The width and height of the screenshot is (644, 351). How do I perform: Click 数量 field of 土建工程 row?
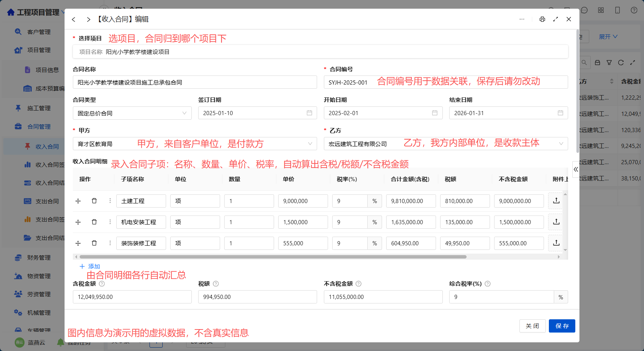[249, 201]
